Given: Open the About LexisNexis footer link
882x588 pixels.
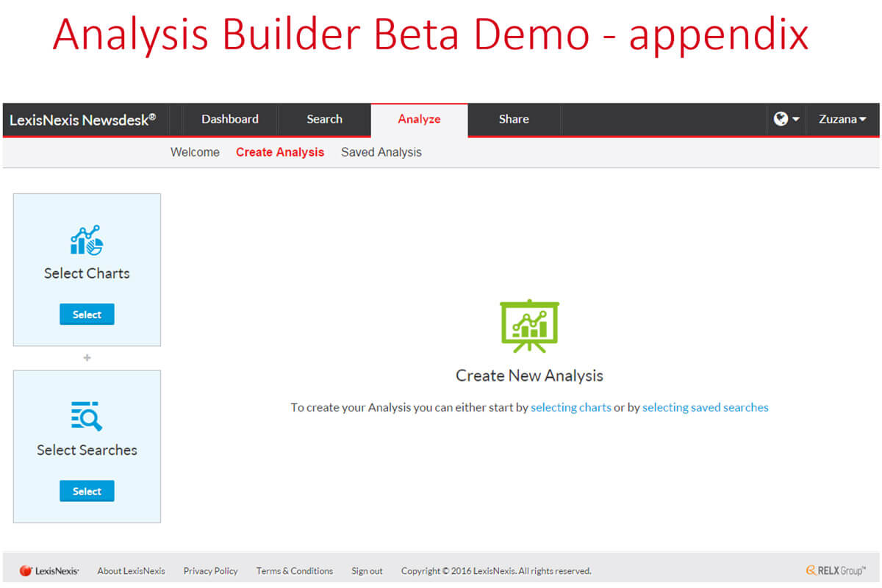Looking at the screenshot, I should click(131, 571).
